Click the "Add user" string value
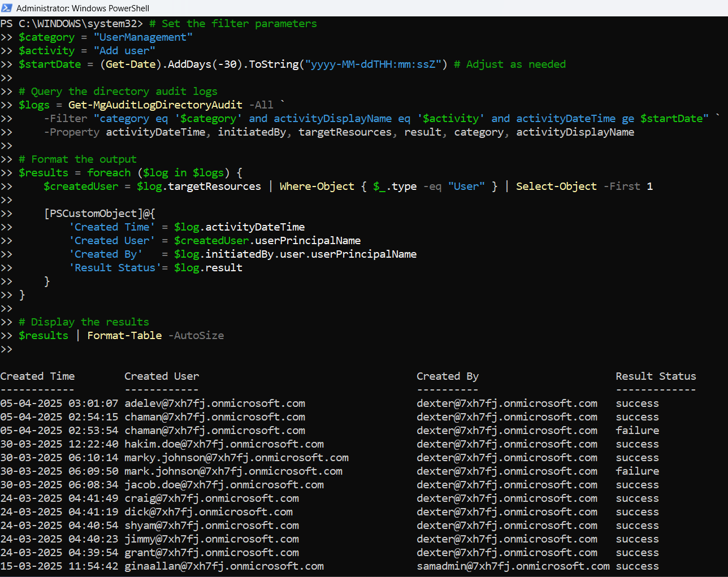Viewport: 728px width, 577px height. coord(124,51)
